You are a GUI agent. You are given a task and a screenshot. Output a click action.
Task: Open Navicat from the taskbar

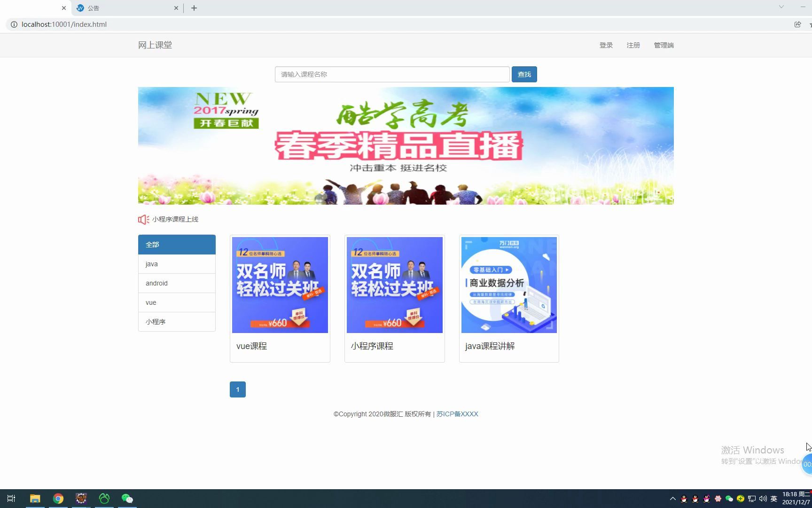point(104,498)
